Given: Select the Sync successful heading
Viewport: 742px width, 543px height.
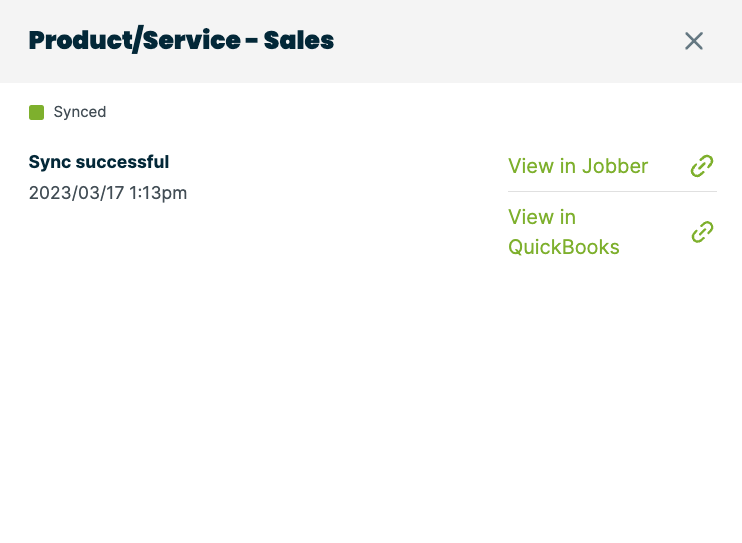Looking at the screenshot, I should (99, 162).
